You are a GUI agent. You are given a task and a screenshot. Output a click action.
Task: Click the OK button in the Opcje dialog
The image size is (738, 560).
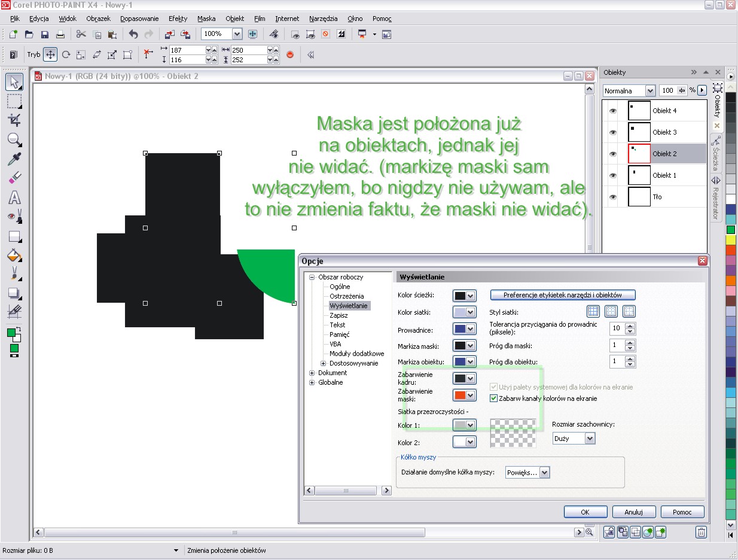[585, 512]
